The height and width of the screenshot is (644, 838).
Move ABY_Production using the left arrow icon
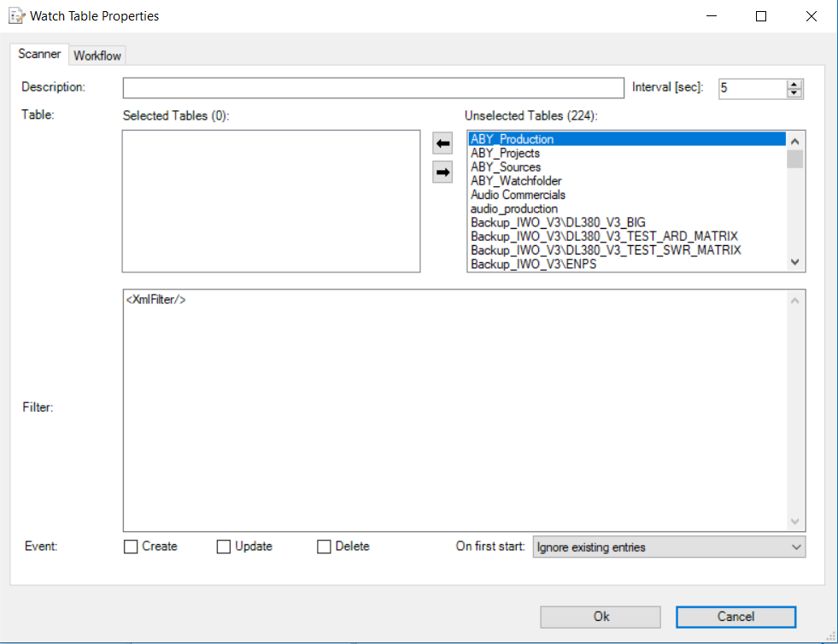click(x=442, y=143)
